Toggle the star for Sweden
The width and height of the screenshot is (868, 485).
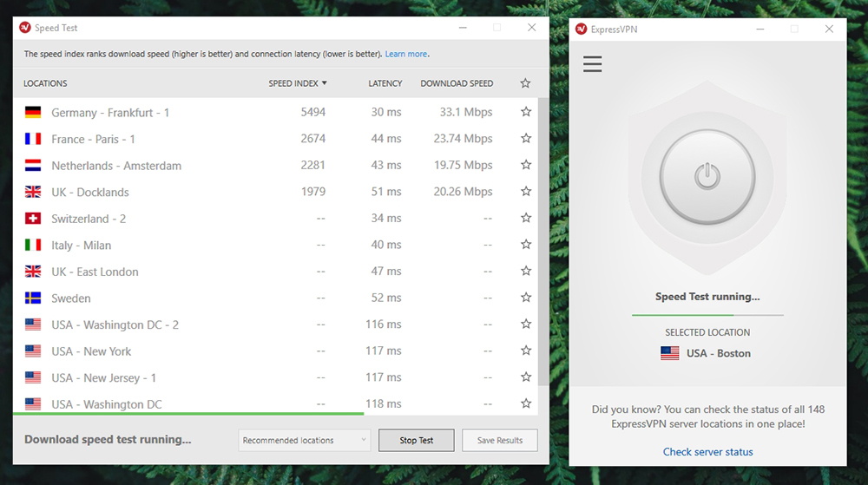526,298
